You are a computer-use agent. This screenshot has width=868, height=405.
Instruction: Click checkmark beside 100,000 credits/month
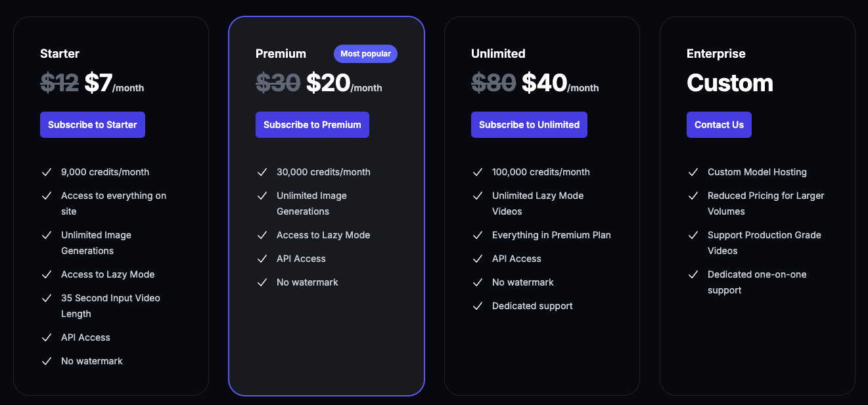(478, 172)
